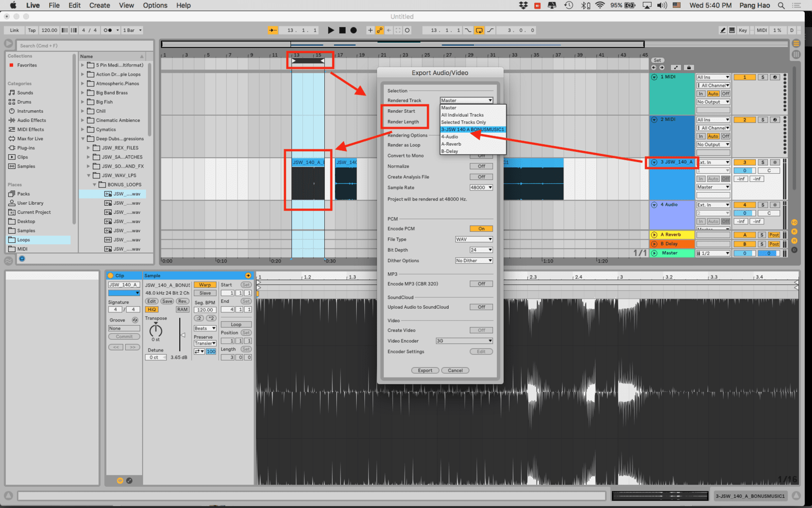
Task: Click clip color chooser swatch
Action: (x=124, y=293)
